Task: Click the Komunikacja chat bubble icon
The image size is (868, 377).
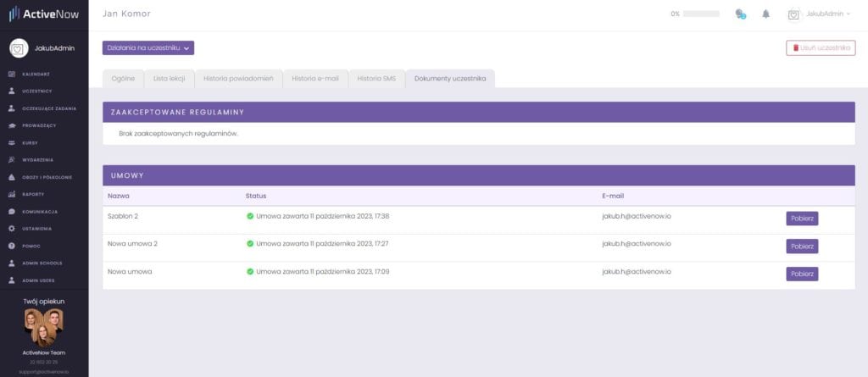Action: pos(12,211)
